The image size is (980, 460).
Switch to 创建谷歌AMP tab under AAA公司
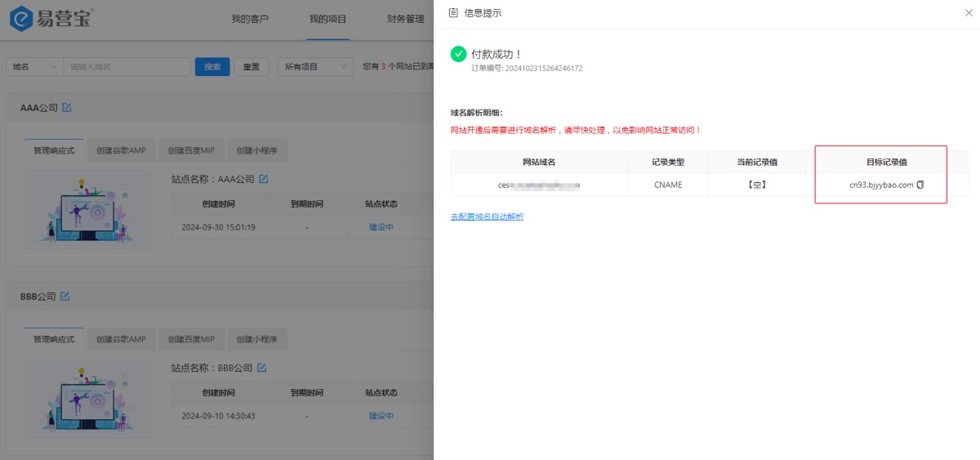point(121,151)
